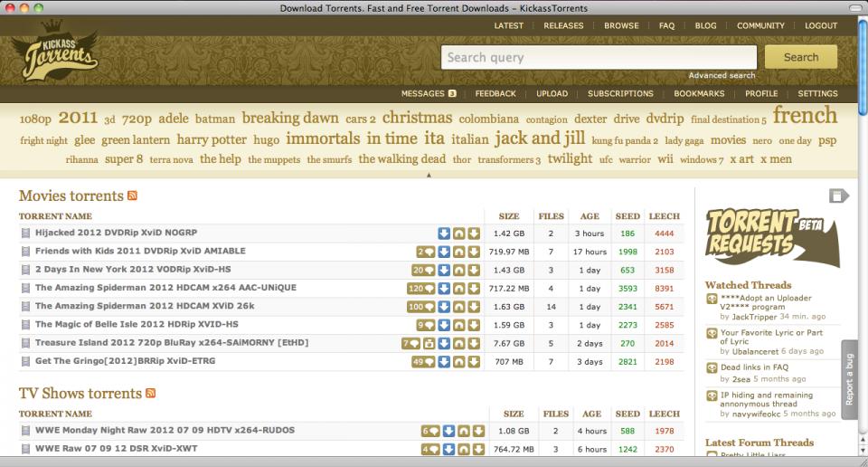This screenshot has height=467, width=868.
Task: Open 'Dead links in FAQ' thread
Action: [x=754, y=367]
